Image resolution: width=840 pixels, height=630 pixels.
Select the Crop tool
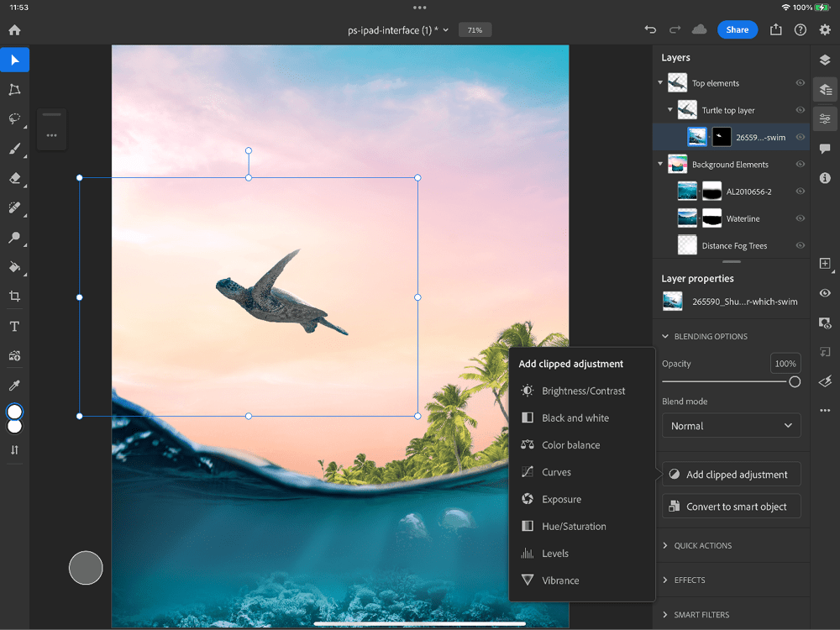tap(14, 297)
